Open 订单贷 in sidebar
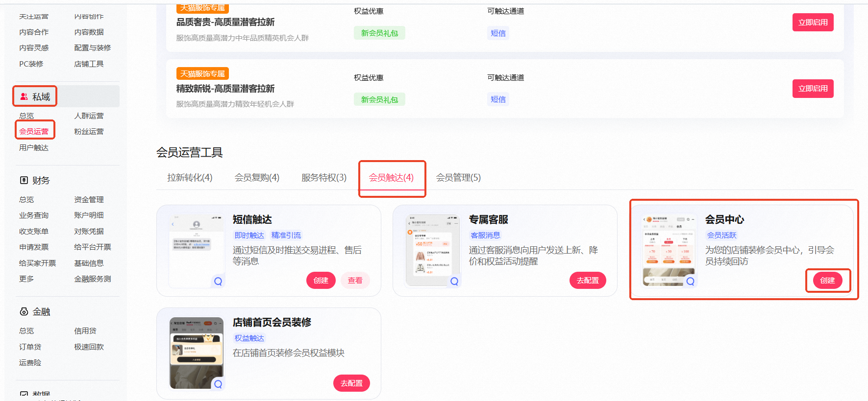The height and width of the screenshot is (401, 868). click(x=30, y=347)
